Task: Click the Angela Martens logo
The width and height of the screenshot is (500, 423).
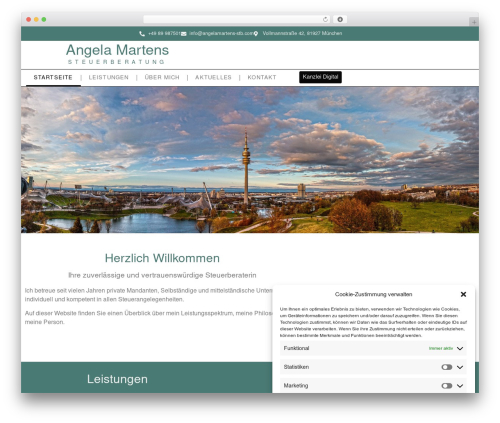Action: 117,54
